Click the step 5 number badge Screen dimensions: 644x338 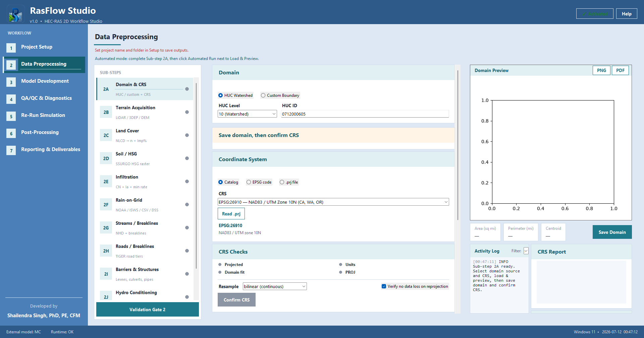click(11, 117)
